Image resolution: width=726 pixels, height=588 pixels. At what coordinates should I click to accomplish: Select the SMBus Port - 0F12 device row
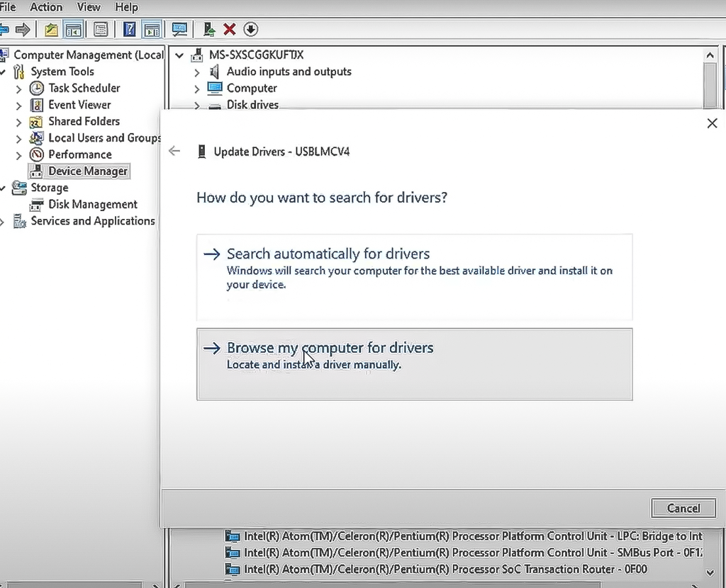[x=464, y=553]
